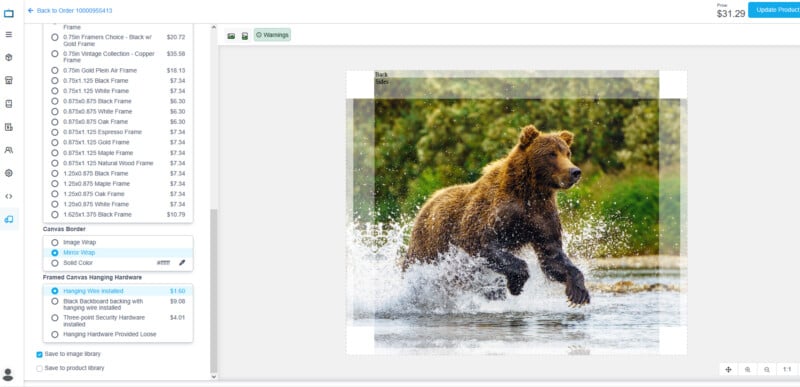Click the monitor icon atop the sidebar
The height and width of the screenshot is (387, 800).
coord(9,14)
